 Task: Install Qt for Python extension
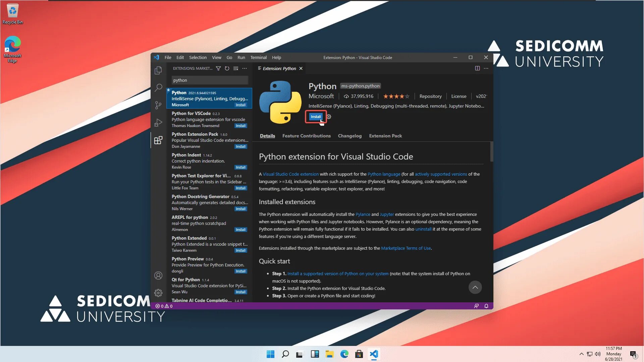point(241,292)
